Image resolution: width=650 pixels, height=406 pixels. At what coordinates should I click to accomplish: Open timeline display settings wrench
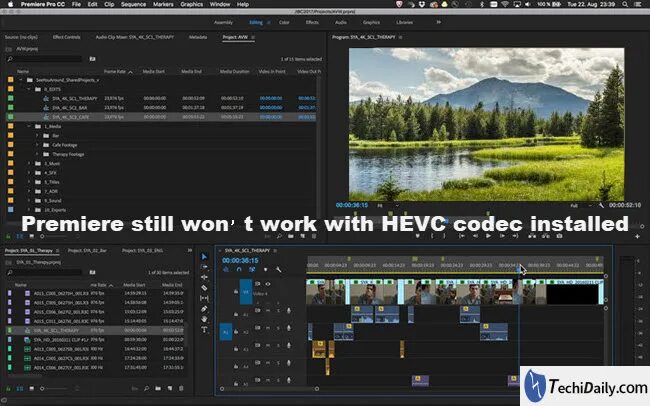(x=279, y=270)
